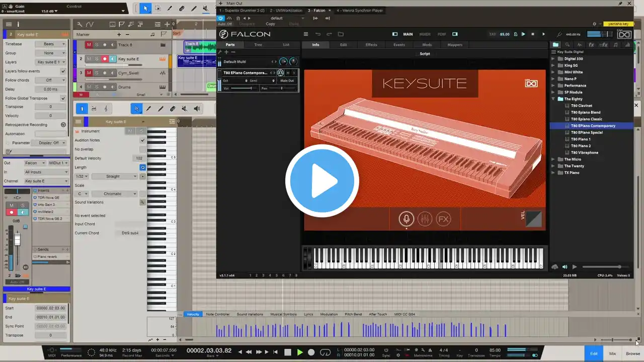644x362 pixels.
Task: Click Falcon play transport button
Action: [x=523, y=34]
